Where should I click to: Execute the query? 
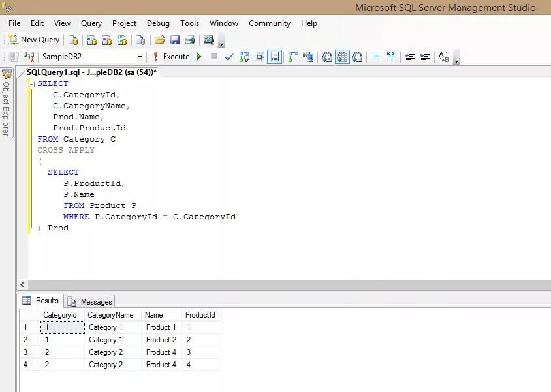coord(171,57)
